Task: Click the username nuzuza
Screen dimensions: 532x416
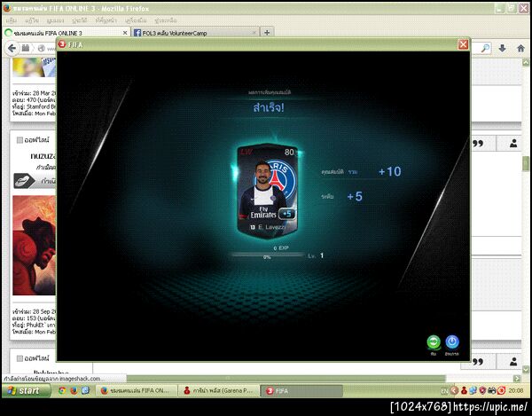Action: click(x=43, y=156)
